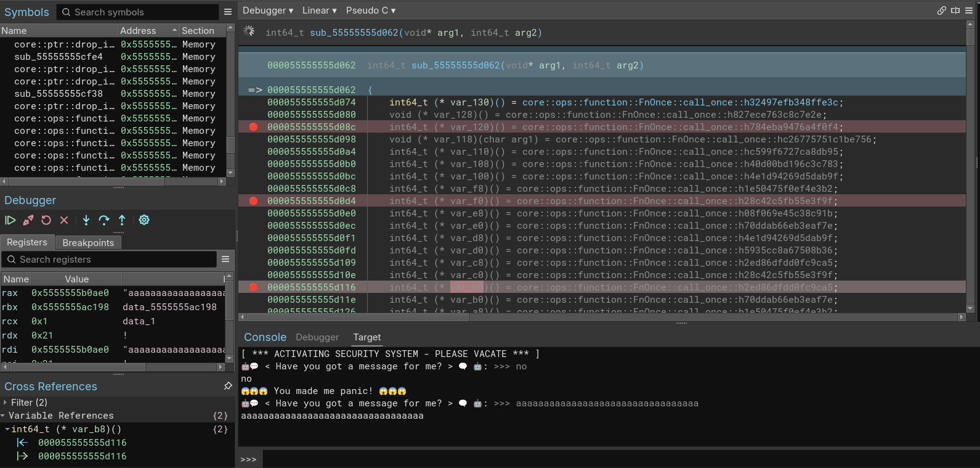The height and width of the screenshot is (468, 980).
Task: Click the Step Return up-arrow icon
Action: (x=122, y=220)
